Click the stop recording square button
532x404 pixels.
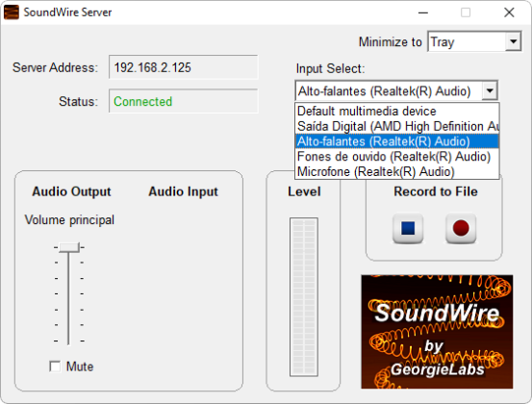pos(408,228)
